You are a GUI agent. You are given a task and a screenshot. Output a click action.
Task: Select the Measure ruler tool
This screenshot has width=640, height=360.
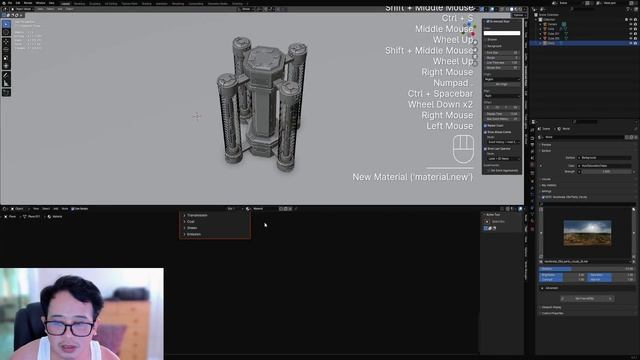[6, 84]
